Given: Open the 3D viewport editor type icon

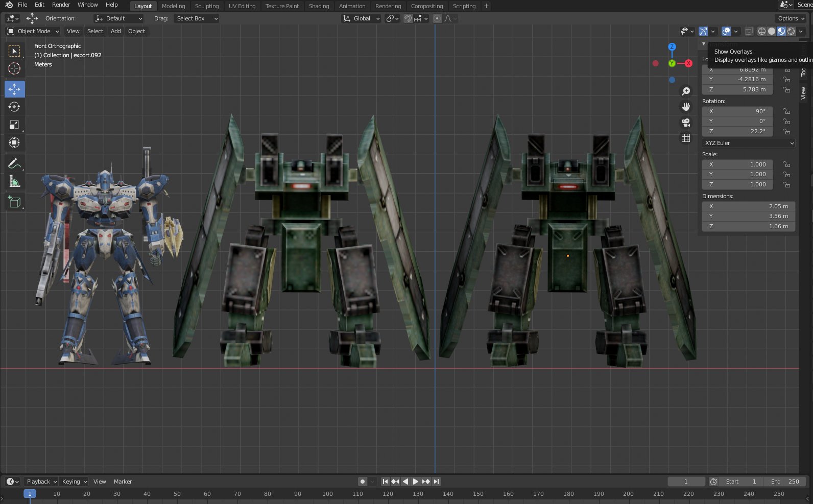Looking at the screenshot, I should click(13, 18).
